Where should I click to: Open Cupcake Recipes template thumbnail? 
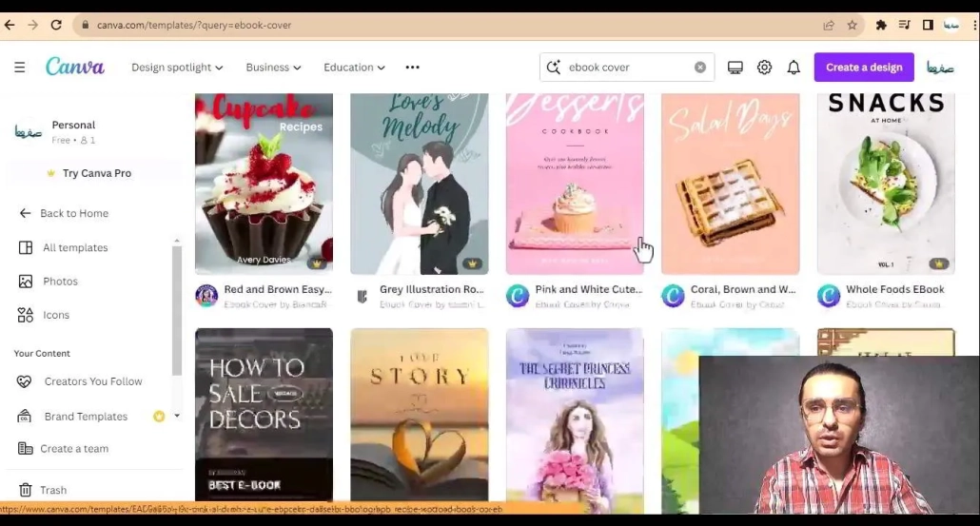pyautogui.click(x=264, y=184)
